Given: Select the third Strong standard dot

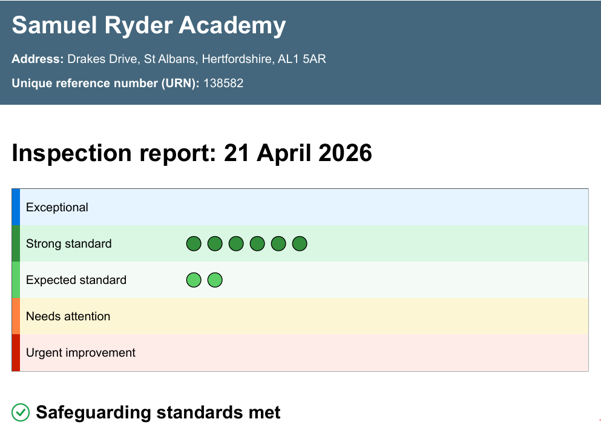Looking at the screenshot, I should tap(236, 243).
